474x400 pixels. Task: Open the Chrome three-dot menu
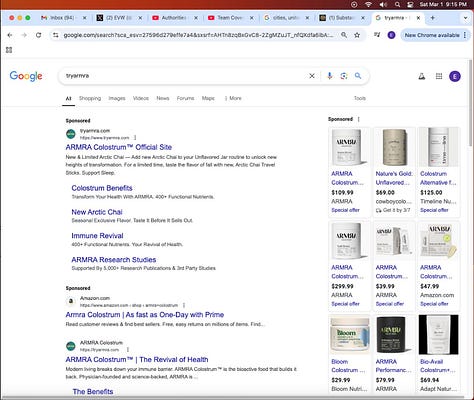(465, 35)
